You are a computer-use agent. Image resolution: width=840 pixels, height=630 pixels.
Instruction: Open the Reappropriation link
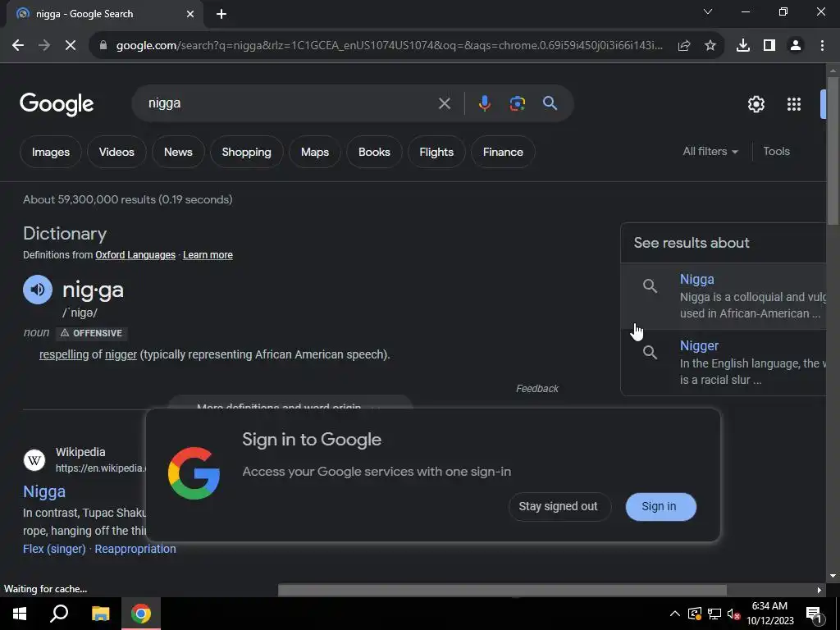click(x=135, y=549)
